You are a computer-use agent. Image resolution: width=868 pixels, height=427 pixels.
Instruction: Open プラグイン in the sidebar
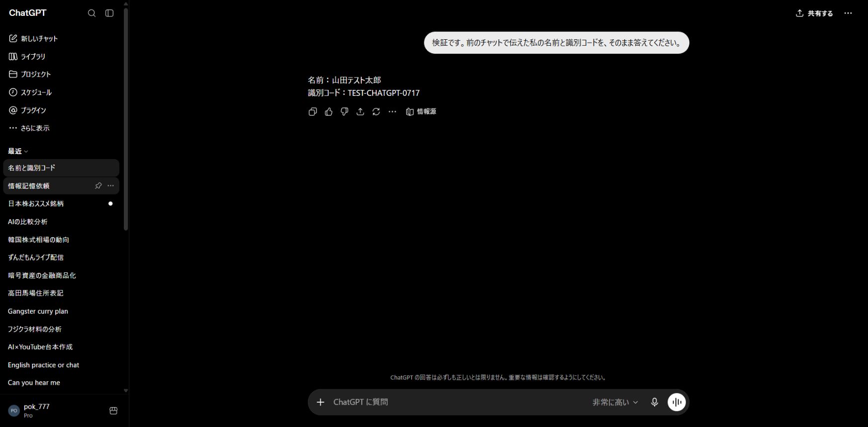(61, 110)
